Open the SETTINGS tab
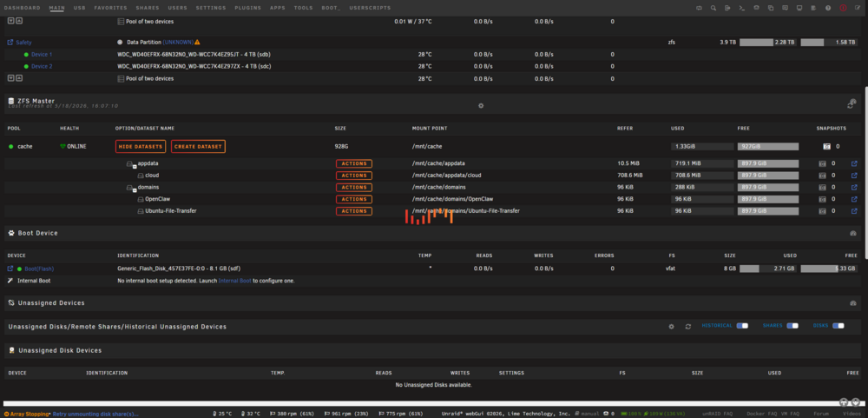Viewport: 868px width, 418px height. click(211, 8)
